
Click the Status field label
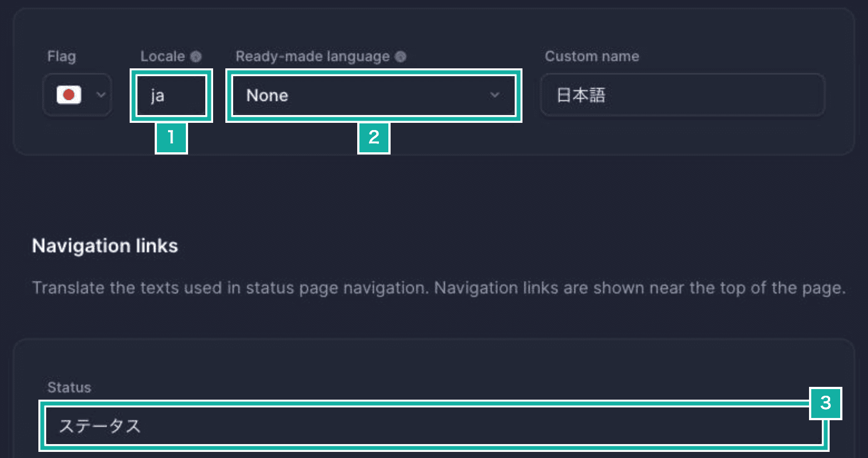(69, 387)
